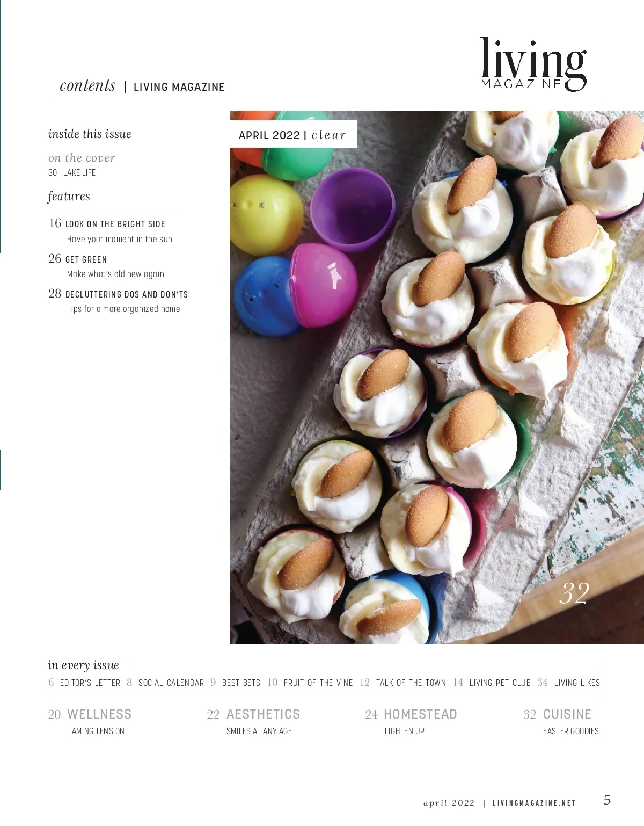Open the Lake Life cover story entry
The height and width of the screenshot is (826, 644).
pyautogui.click(x=72, y=172)
